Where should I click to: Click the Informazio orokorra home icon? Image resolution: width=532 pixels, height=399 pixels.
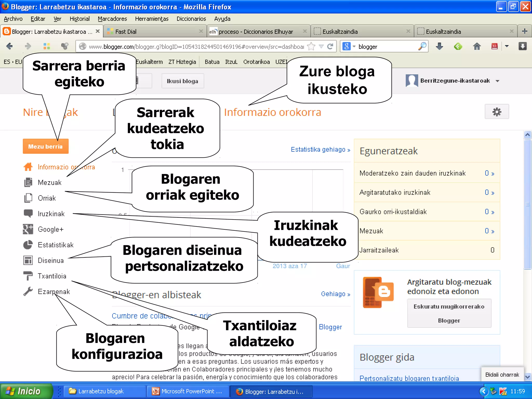[28, 167]
